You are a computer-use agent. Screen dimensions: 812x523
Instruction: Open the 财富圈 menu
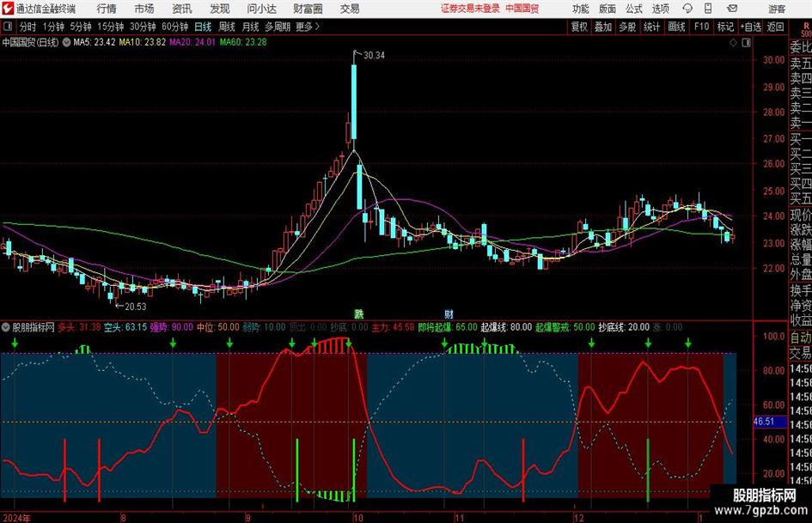pyautogui.click(x=308, y=9)
